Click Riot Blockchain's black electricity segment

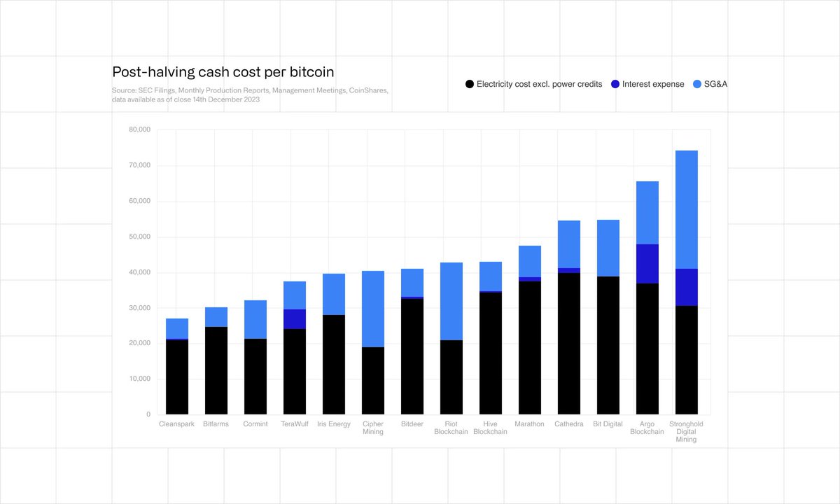[x=451, y=377]
